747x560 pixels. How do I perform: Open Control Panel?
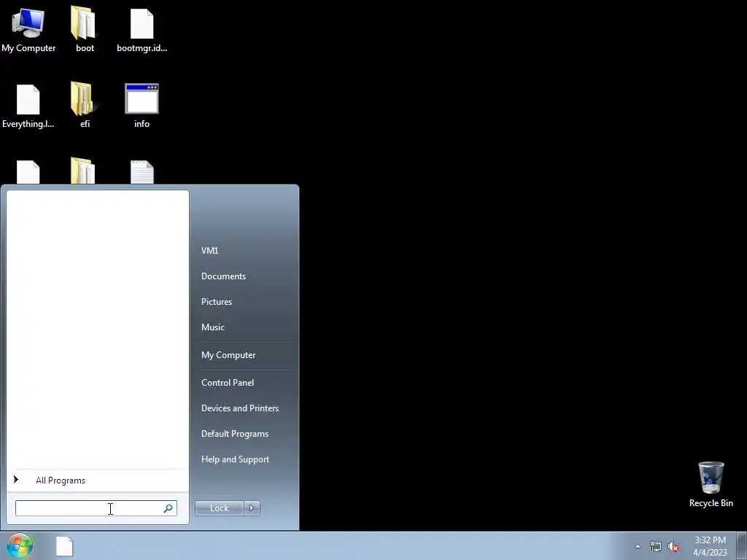228,383
